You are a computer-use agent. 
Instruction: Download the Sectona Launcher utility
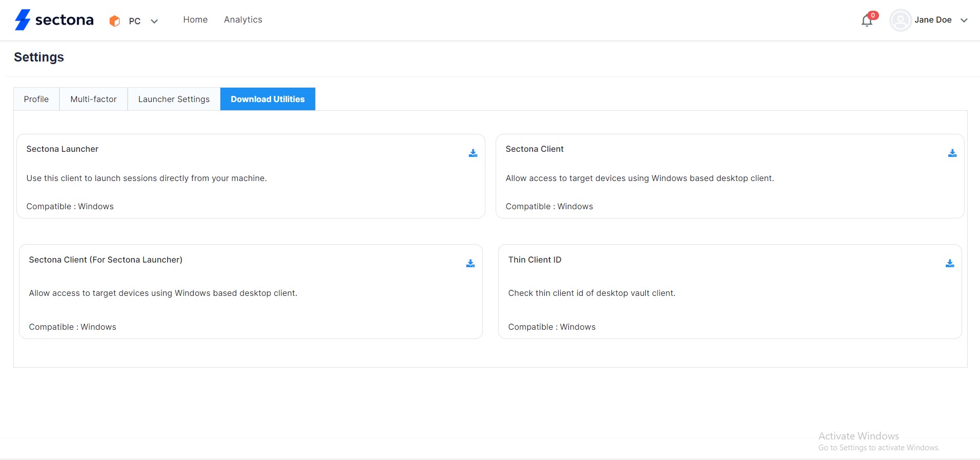[x=473, y=153]
